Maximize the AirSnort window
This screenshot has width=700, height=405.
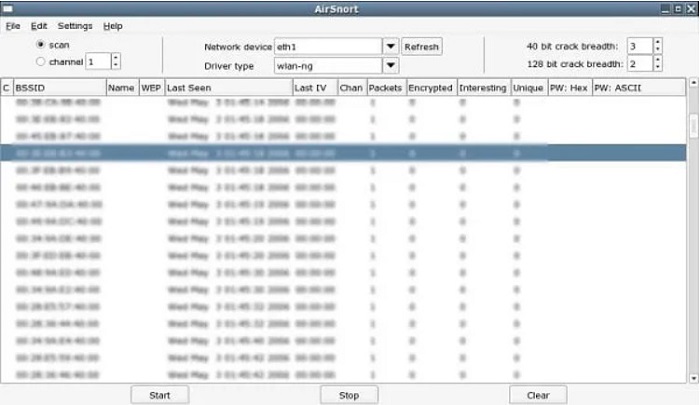point(678,9)
